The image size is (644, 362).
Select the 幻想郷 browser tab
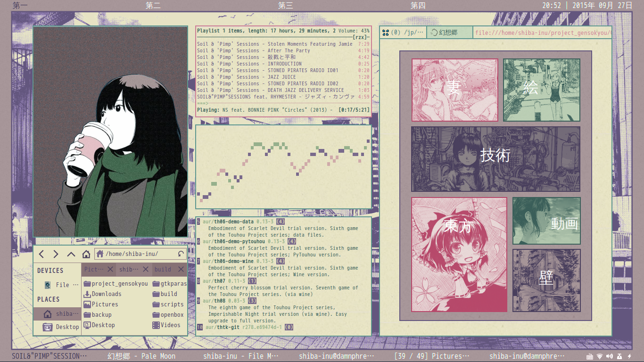pyautogui.click(x=449, y=33)
